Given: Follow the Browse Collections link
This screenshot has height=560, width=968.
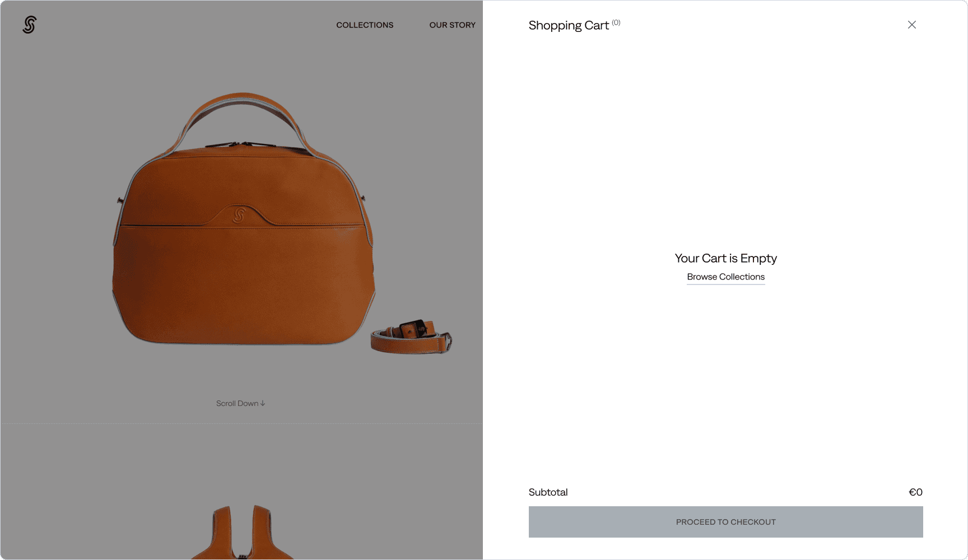Looking at the screenshot, I should tap(726, 277).
